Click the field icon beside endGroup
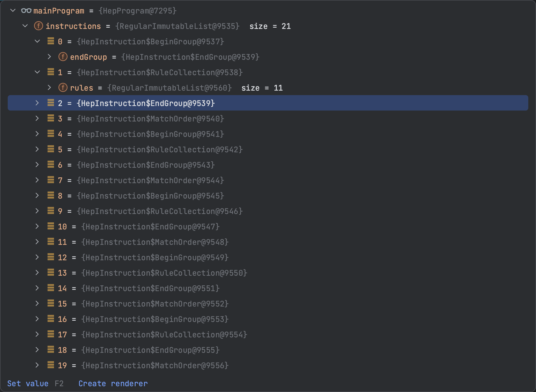The height and width of the screenshot is (392, 536). 63,57
